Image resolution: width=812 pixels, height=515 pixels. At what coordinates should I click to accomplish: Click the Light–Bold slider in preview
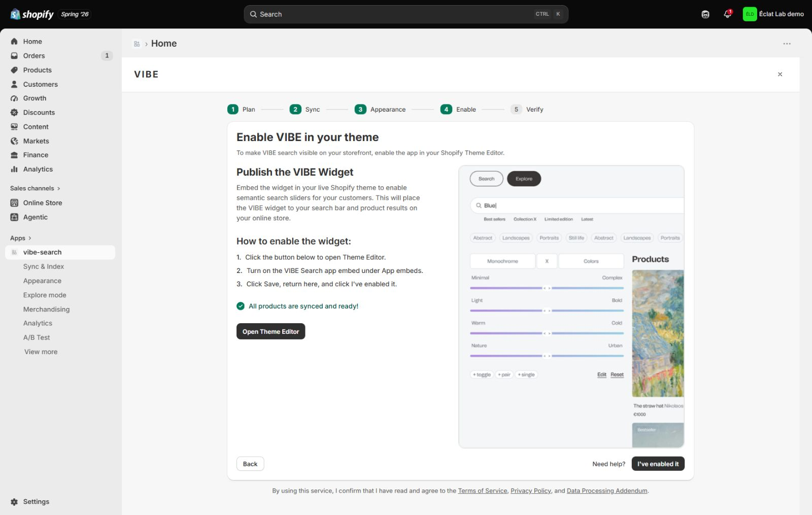pyautogui.click(x=547, y=311)
